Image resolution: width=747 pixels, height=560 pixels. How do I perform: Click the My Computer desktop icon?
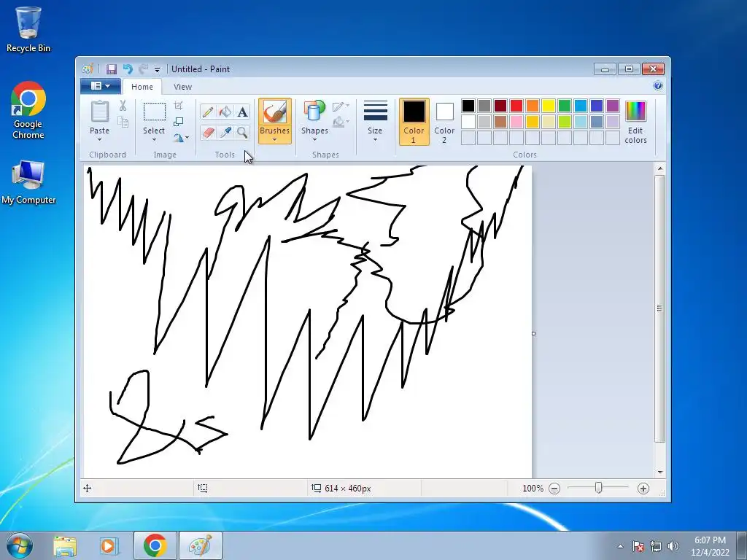coord(28,182)
